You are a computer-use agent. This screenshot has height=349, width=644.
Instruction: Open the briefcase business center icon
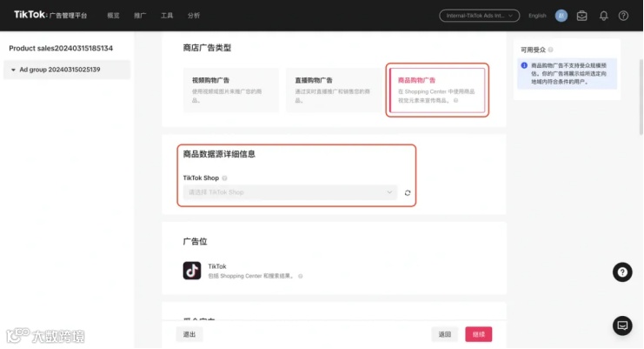pos(581,16)
